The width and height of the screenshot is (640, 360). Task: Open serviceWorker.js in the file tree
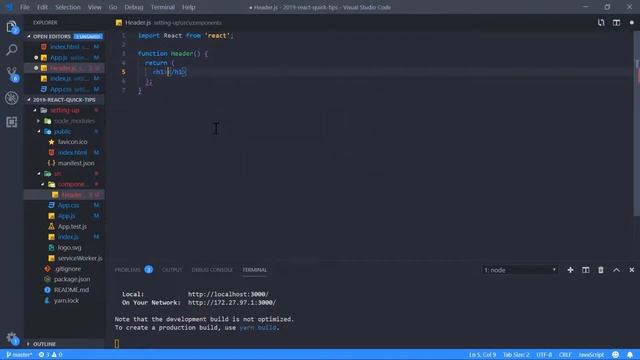pyautogui.click(x=80, y=258)
